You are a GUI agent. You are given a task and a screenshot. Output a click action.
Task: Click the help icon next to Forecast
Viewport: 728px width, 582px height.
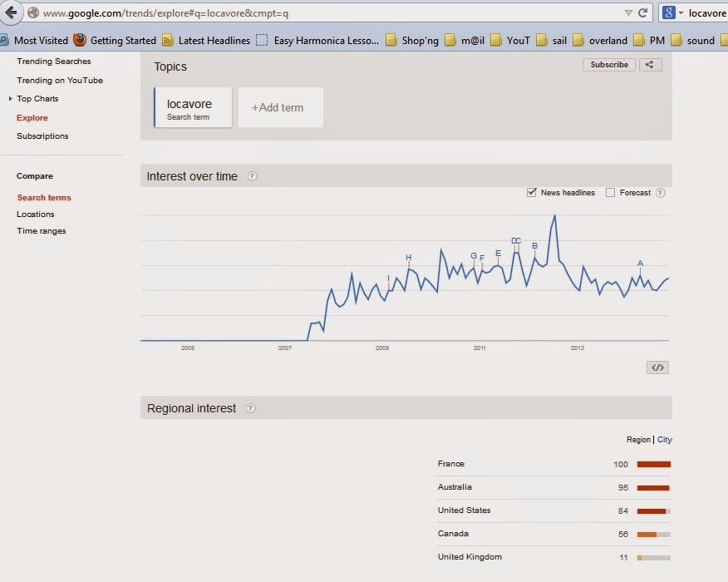tap(660, 193)
